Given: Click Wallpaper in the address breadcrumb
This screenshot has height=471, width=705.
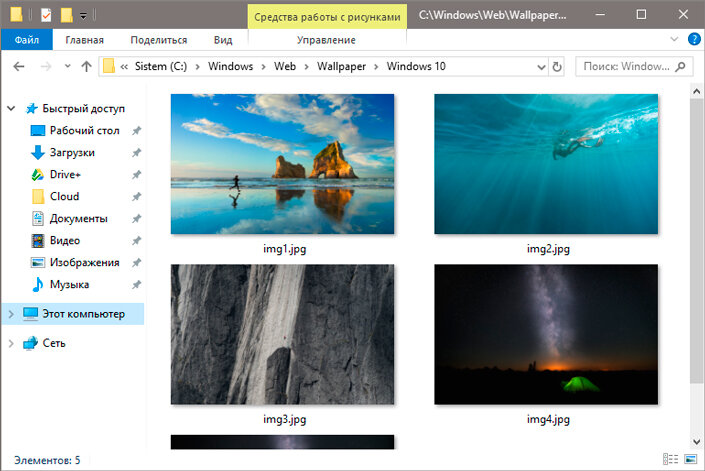Looking at the screenshot, I should click(x=341, y=67).
